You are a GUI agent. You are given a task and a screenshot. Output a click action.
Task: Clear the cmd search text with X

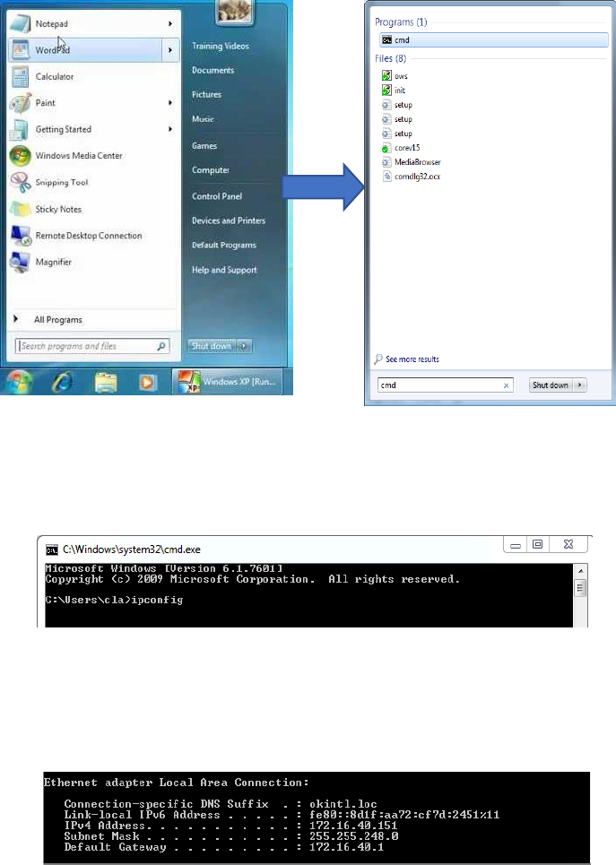pos(506,385)
